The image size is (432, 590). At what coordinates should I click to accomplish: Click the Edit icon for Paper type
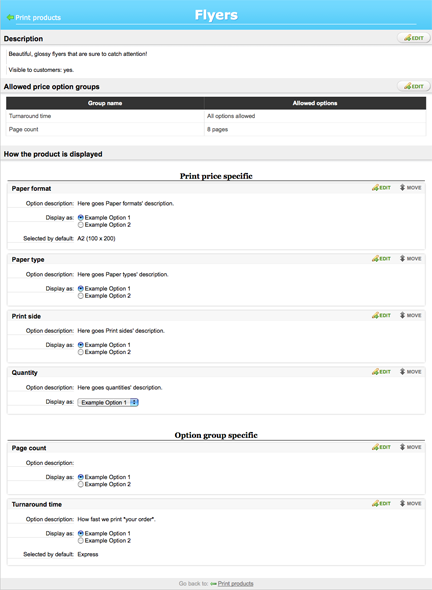tap(381, 259)
